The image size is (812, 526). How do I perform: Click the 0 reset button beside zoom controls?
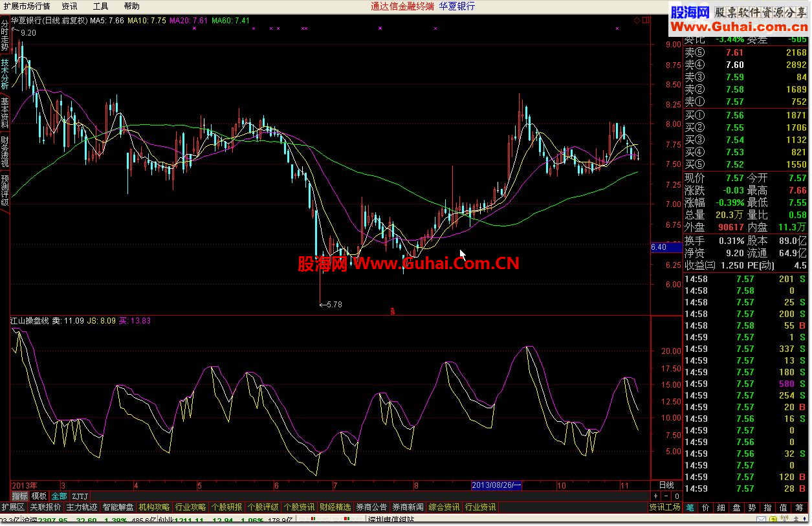[677, 496]
